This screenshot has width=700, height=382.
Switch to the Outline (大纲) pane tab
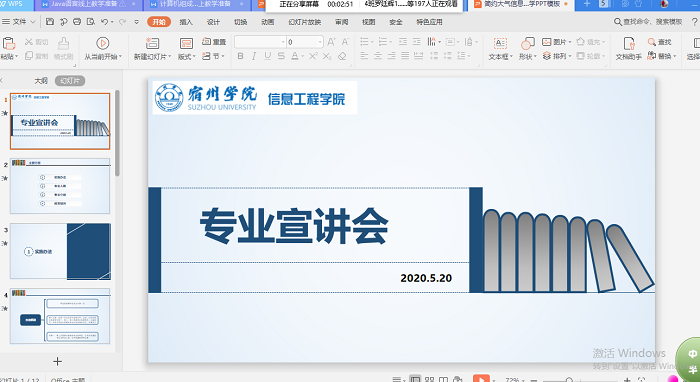41,81
